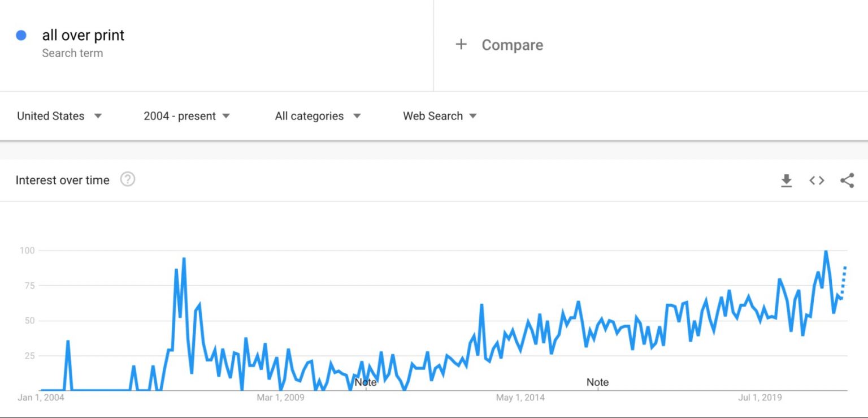Click the Jul 1, 2019 axis label
The height and width of the screenshot is (418, 868).
pyautogui.click(x=759, y=398)
